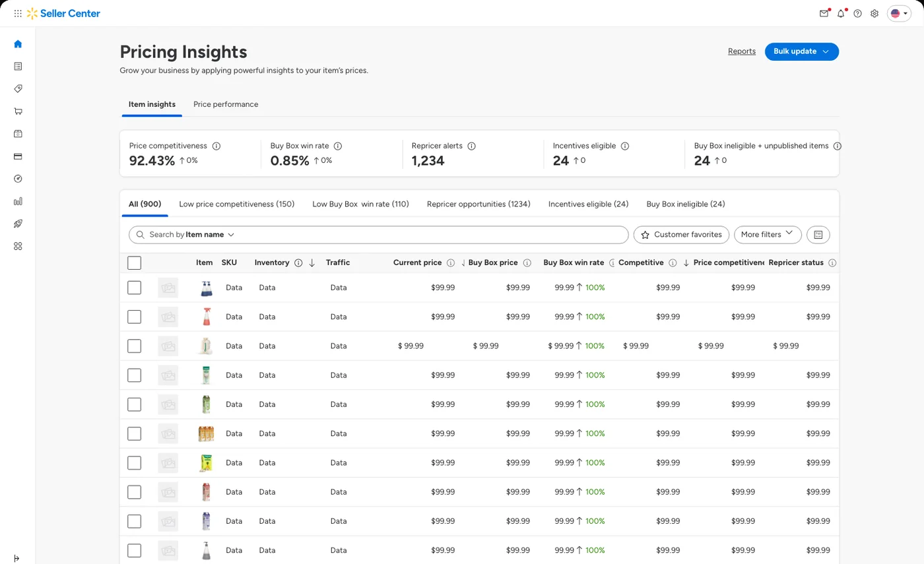The image size is (924, 564).
Task: Open the mail inbox icon
Action: click(824, 13)
